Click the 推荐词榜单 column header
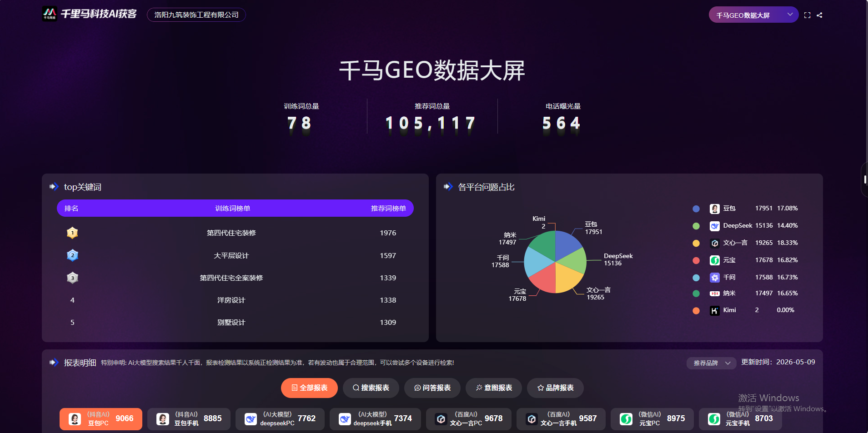The width and height of the screenshot is (868, 433). 388,209
